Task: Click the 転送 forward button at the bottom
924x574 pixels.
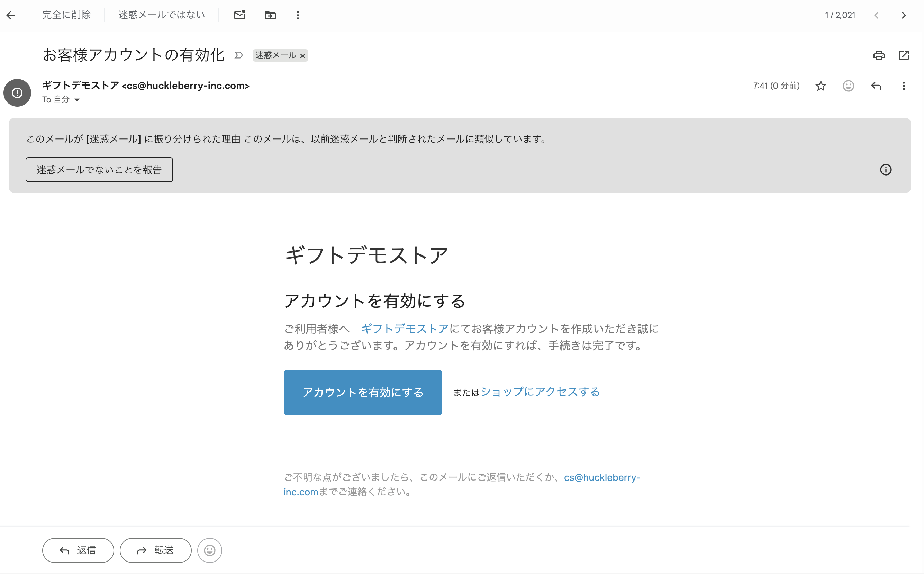Action: [156, 550]
